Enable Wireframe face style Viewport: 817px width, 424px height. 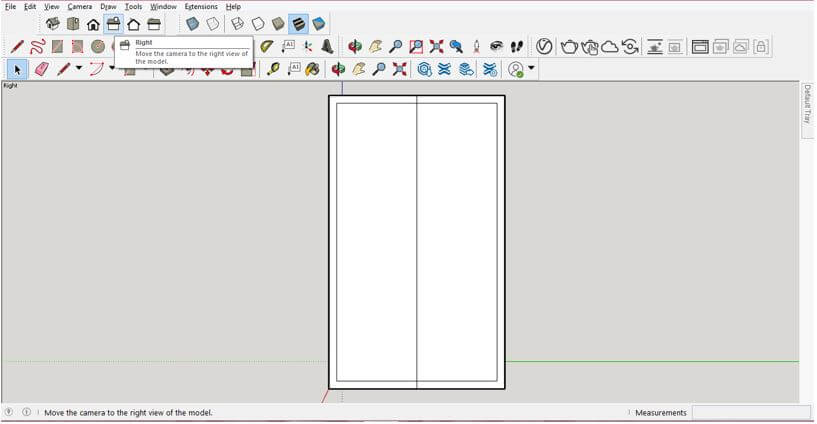point(238,24)
